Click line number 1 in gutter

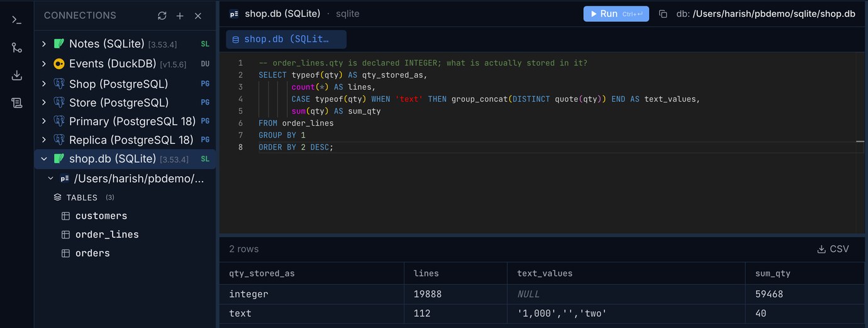pyautogui.click(x=240, y=63)
